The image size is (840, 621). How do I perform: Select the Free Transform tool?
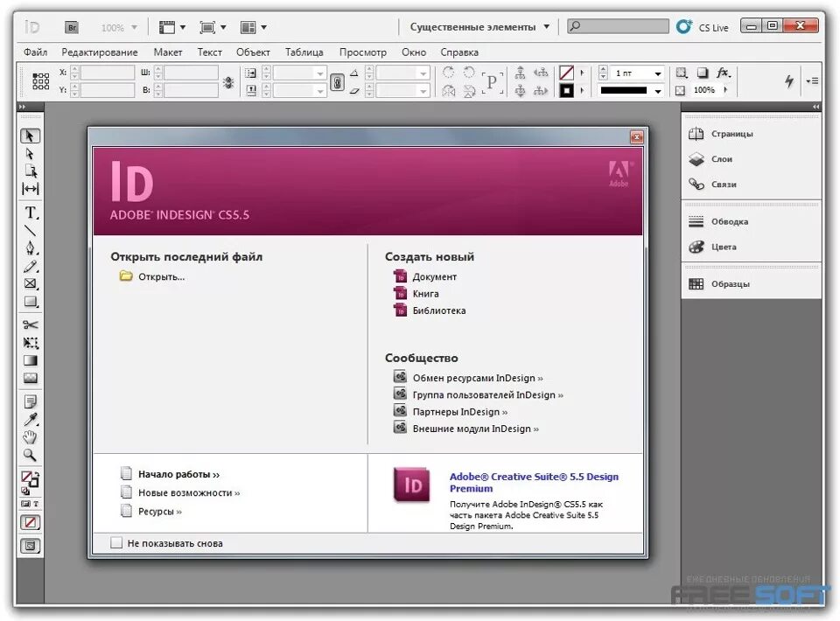point(31,343)
